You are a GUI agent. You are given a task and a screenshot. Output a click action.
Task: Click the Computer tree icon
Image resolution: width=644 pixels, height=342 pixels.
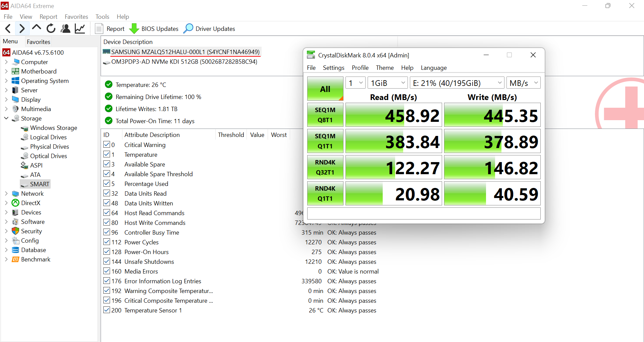[x=15, y=62]
